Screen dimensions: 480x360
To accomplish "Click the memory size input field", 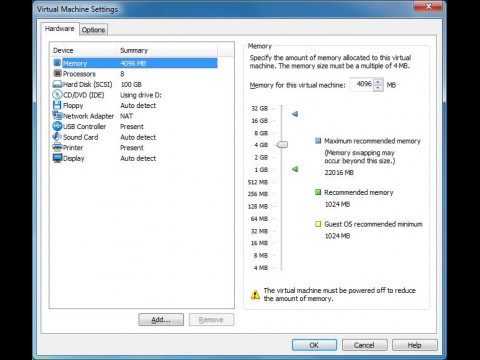I will (362, 85).
